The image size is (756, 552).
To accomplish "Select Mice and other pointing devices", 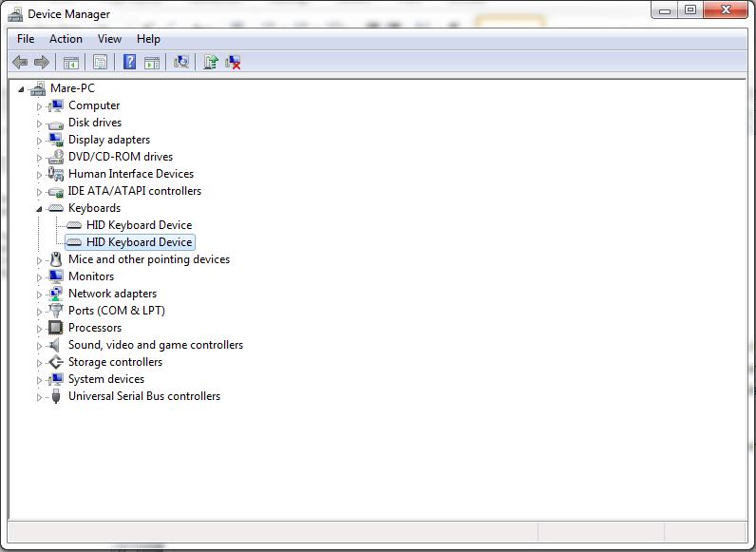I will pos(148,259).
